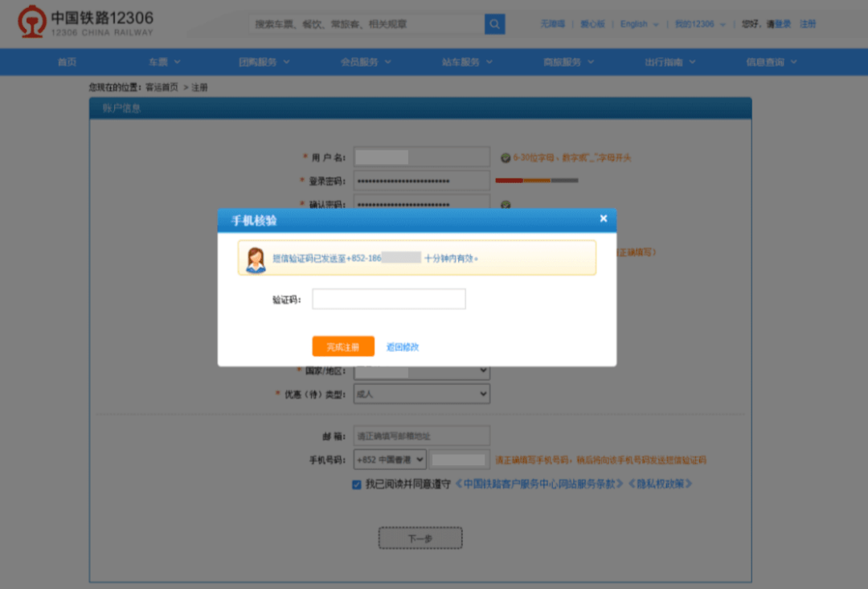This screenshot has height=589, width=868.
Task: Open the 站车服务 navigation menu
Action: click(x=467, y=62)
